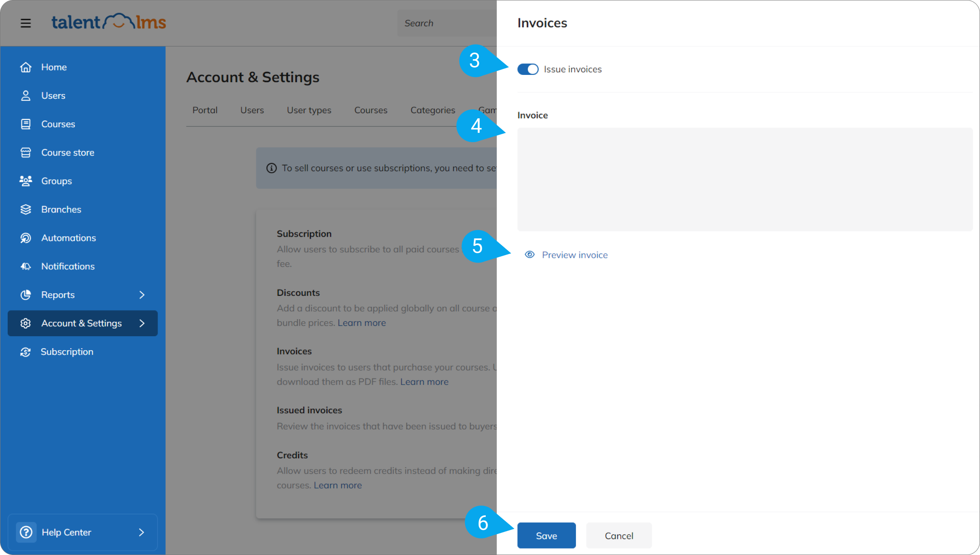Click the Account & Settings page title

tap(253, 77)
